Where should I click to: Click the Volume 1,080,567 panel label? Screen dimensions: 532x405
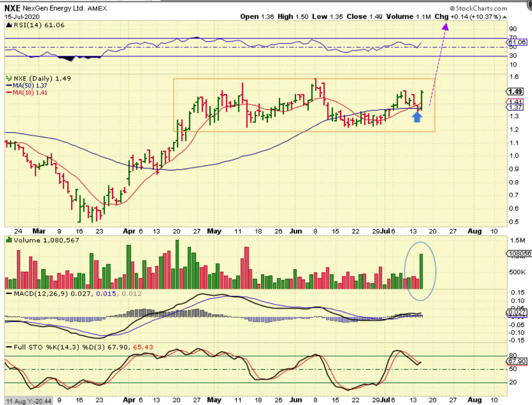click(x=46, y=240)
